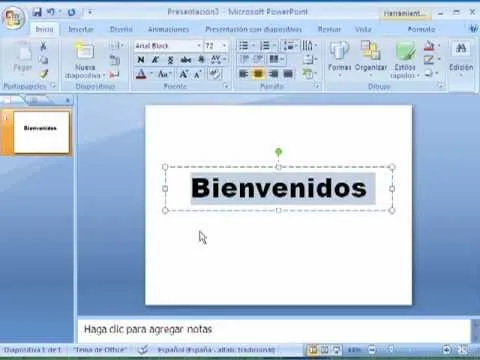Open Change Case Aa dropdown
The height and width of the screenshot is (360, 480).
[164, 74]
